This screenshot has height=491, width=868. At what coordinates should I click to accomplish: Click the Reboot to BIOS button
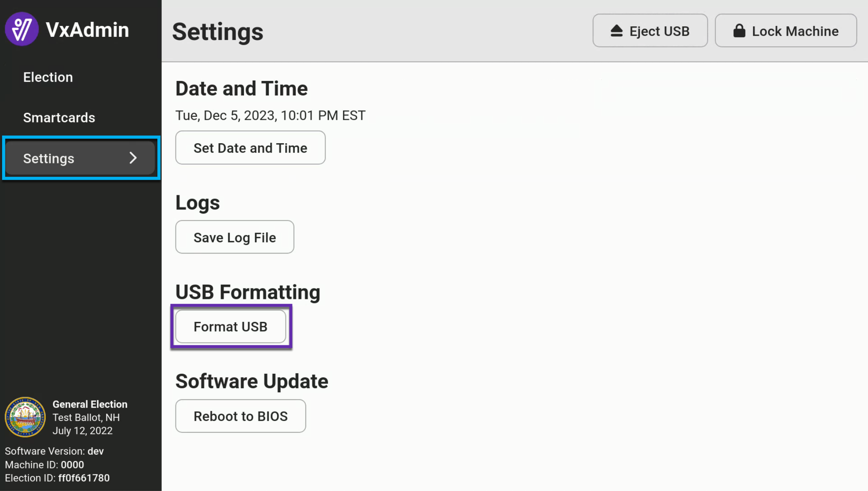click(x=241, y=416)
